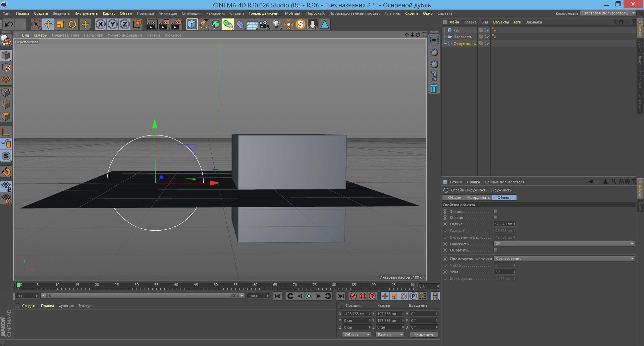Open Object Manager Теги menu

tap(517, 22)
